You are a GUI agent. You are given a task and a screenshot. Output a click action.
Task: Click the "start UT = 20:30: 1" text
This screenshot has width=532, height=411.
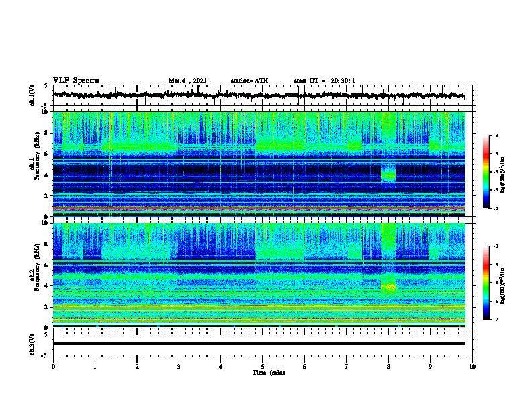tap(324, 81)
